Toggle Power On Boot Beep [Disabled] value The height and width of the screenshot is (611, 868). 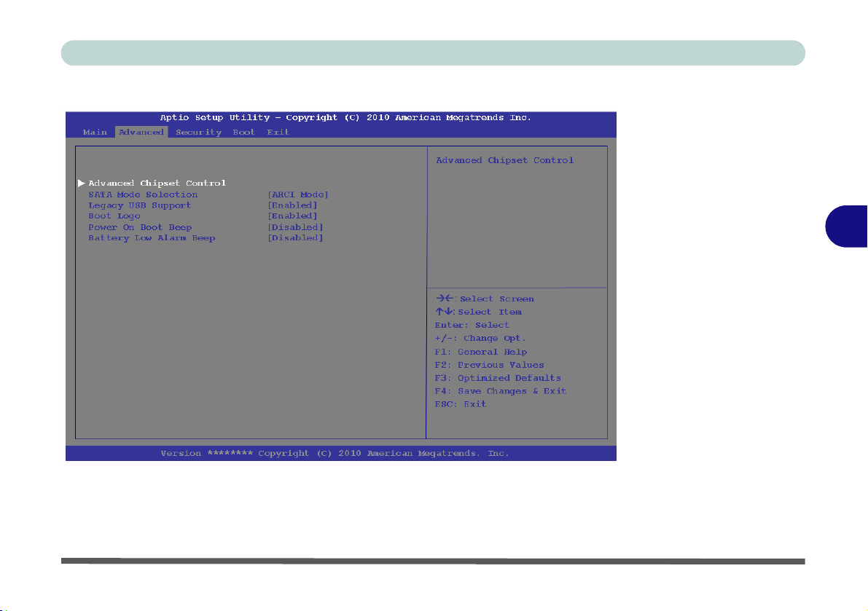coord(295,227)
